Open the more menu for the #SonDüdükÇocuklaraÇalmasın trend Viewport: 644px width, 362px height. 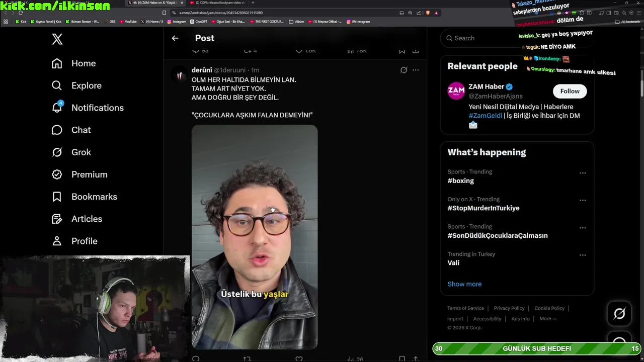pyautogui.click(x=583, y=228)
